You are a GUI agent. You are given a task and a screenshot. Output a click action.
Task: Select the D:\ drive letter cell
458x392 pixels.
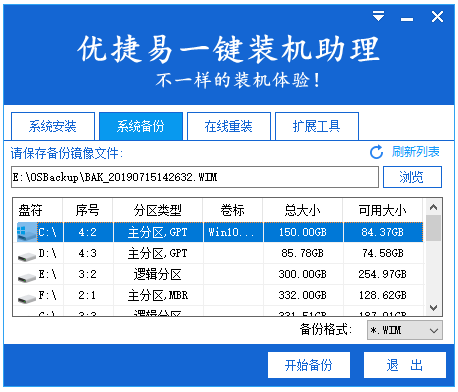(47, 253)
